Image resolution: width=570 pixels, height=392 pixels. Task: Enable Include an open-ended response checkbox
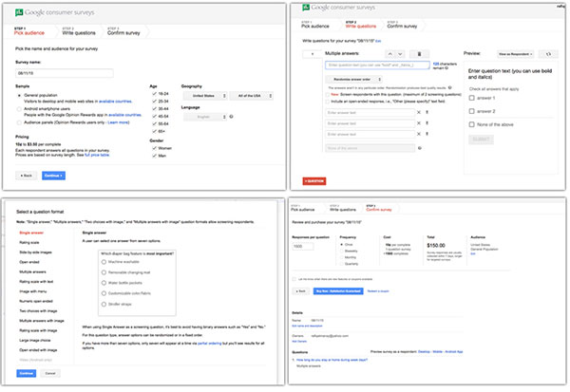pos(328,102)
